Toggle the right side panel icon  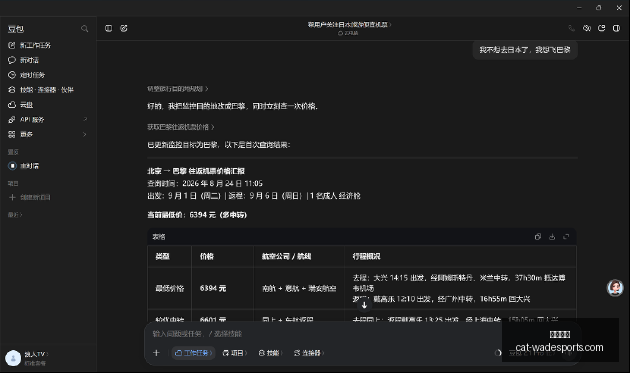pos(616,28)
